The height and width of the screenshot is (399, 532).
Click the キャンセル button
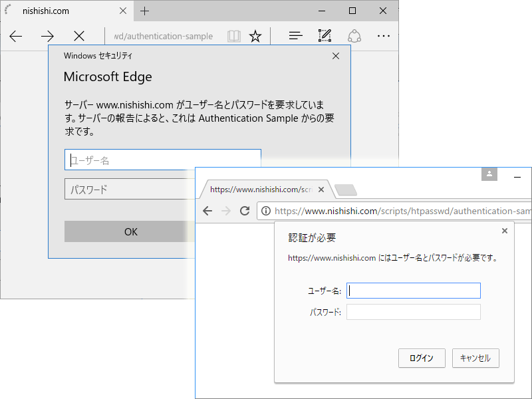pos(475,358)
